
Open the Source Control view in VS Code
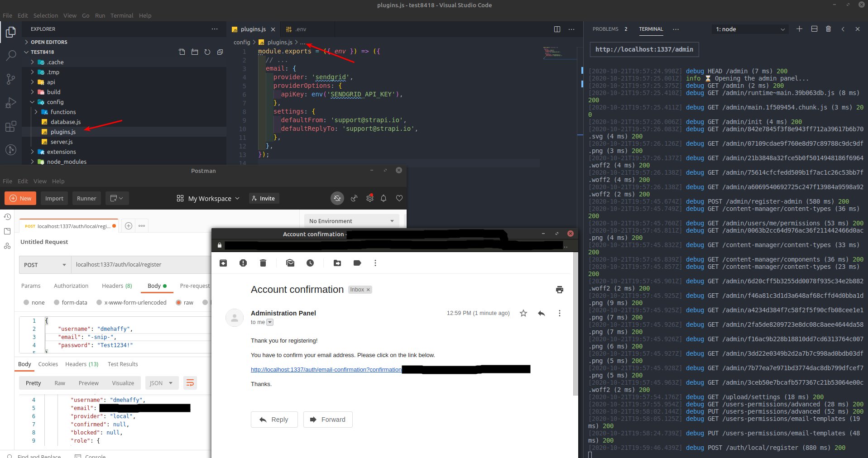pyautogui.click(x=10, y=79)
